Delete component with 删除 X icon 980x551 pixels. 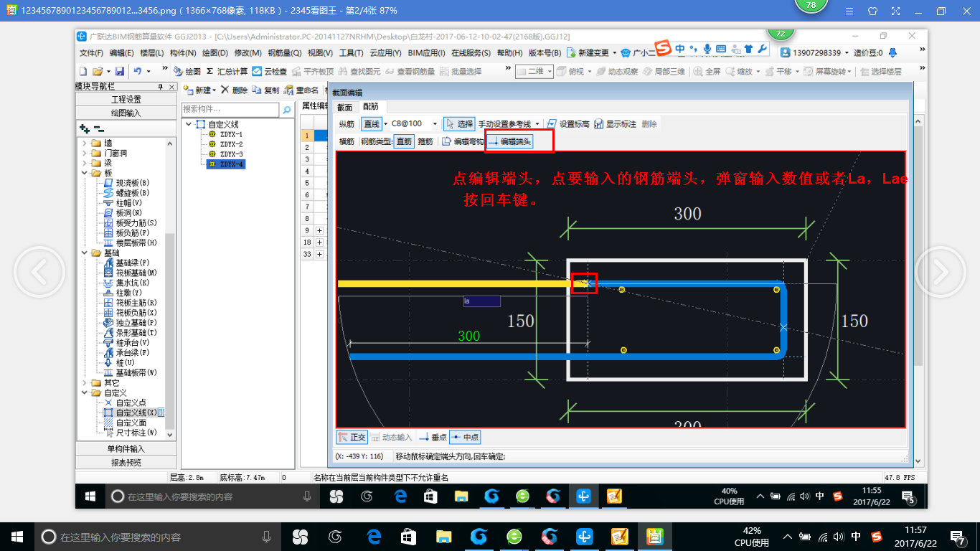[x=235, y=90]
